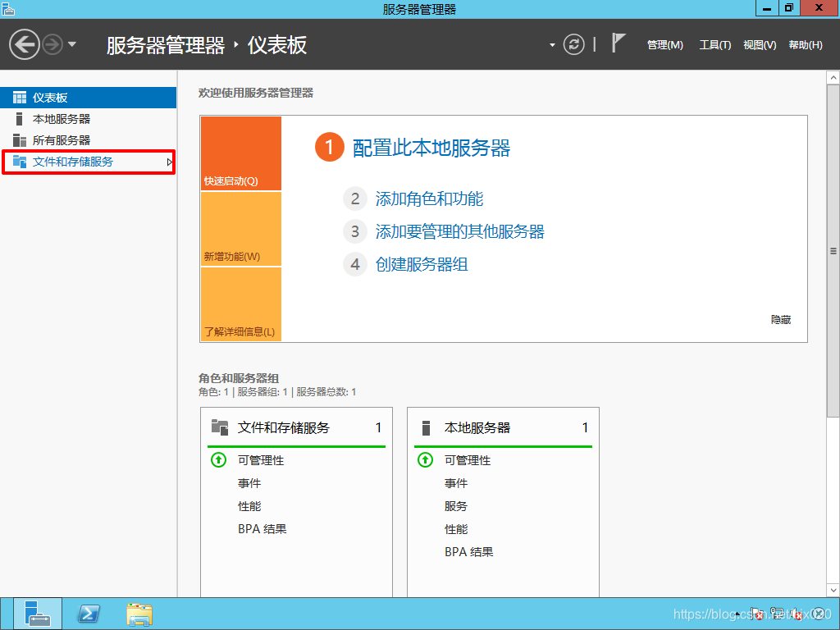Click BPA 结果 in 本地服务器 tile
Screen dimensions: 840x630
click(x=468, y=552)
